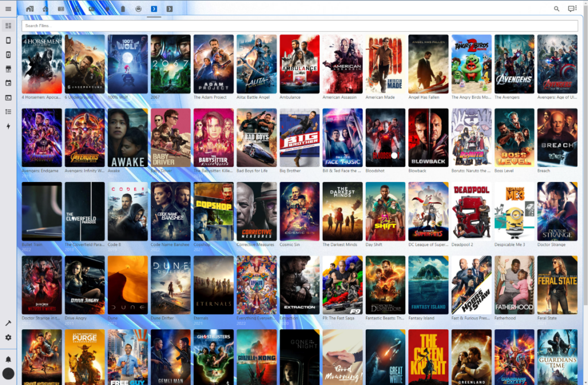Open the Code 8 poster
The height and width of the screenshot is (385, 588).
point(127,211)
